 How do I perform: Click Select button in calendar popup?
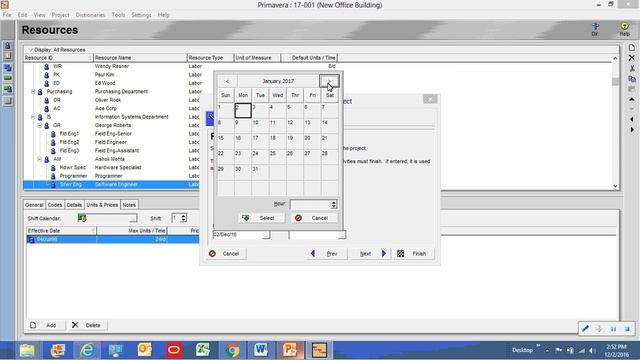261,218
